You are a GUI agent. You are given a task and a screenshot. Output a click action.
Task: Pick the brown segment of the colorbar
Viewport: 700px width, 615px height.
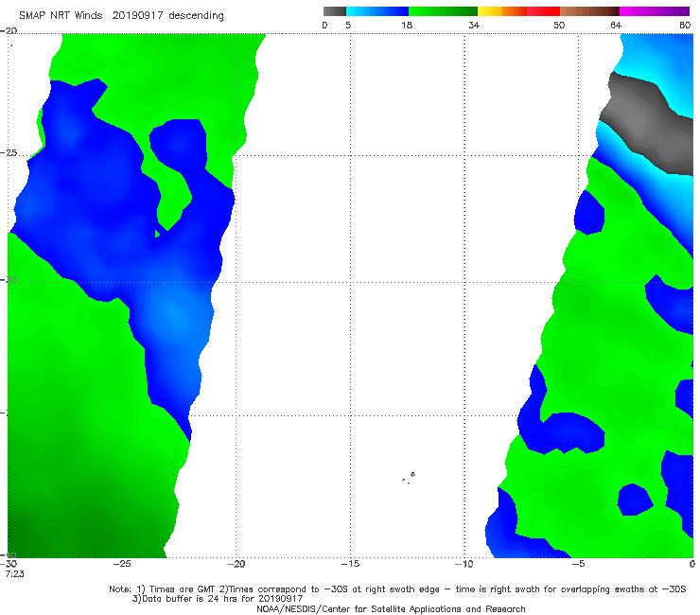tap(589, 11)
